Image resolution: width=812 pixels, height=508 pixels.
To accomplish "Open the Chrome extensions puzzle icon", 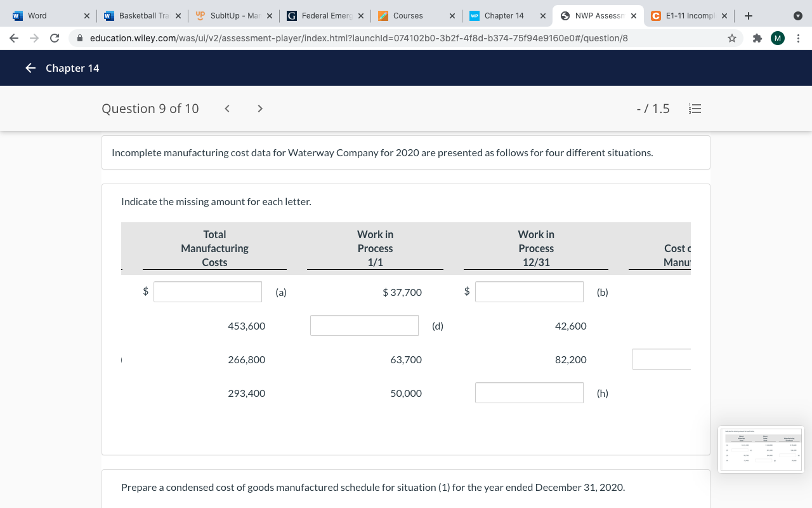I will 757,37.
